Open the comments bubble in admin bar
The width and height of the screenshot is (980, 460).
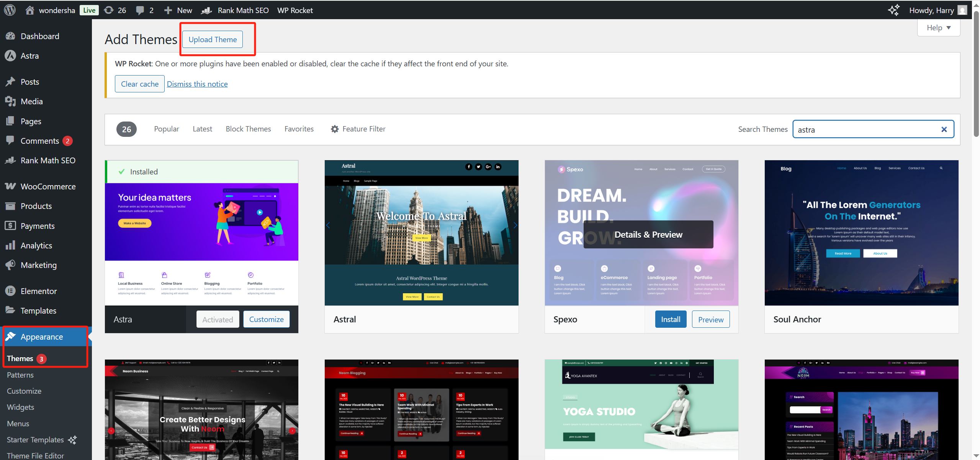[144, 10]
